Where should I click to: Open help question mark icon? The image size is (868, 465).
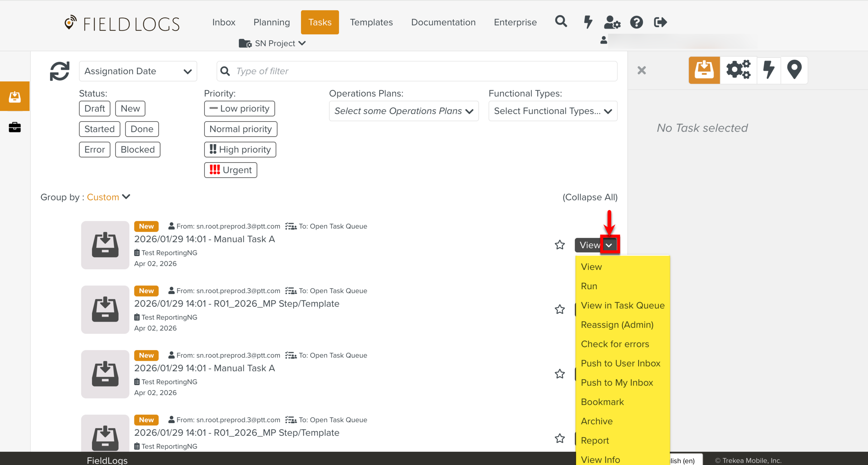coord(636,22)
